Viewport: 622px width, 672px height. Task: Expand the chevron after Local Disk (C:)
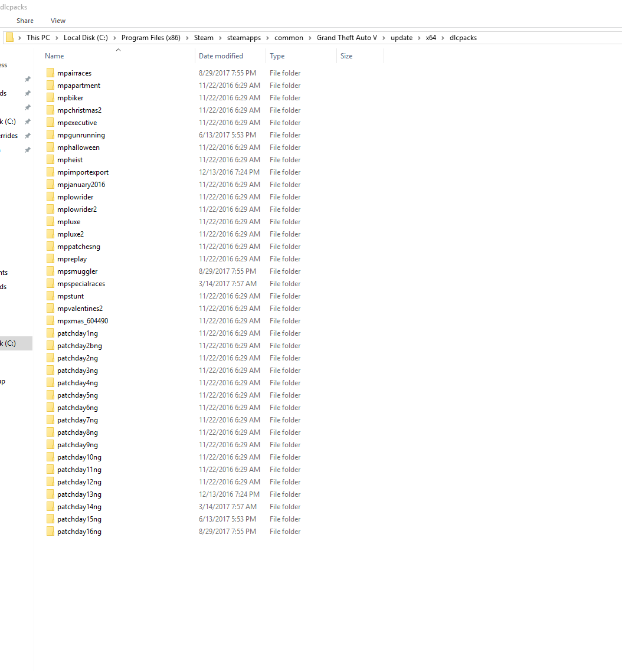[114, 38]
